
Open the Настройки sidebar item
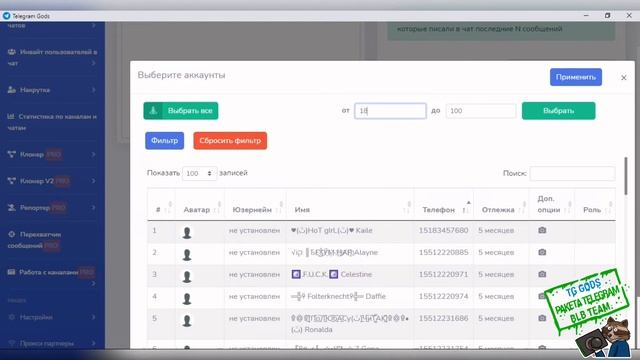52,317
